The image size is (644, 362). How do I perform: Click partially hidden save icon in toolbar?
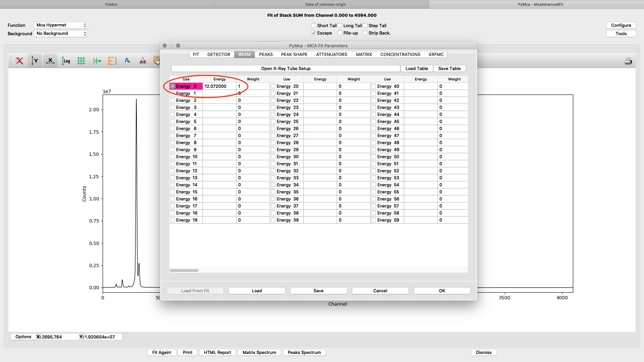157,61
